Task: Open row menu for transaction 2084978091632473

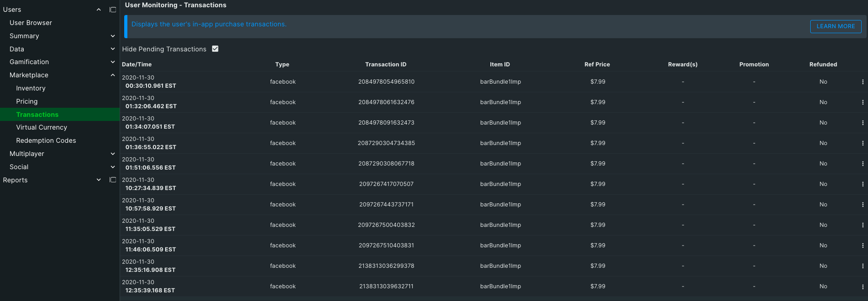Action: click(x=863, y=123)
